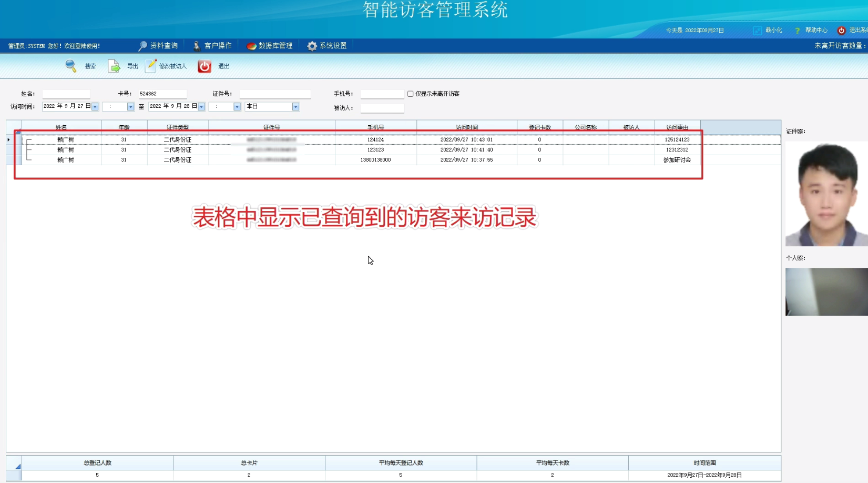Click the export (导出) document icon
Screen dimensions: 868x483
[x=114, y=66]
